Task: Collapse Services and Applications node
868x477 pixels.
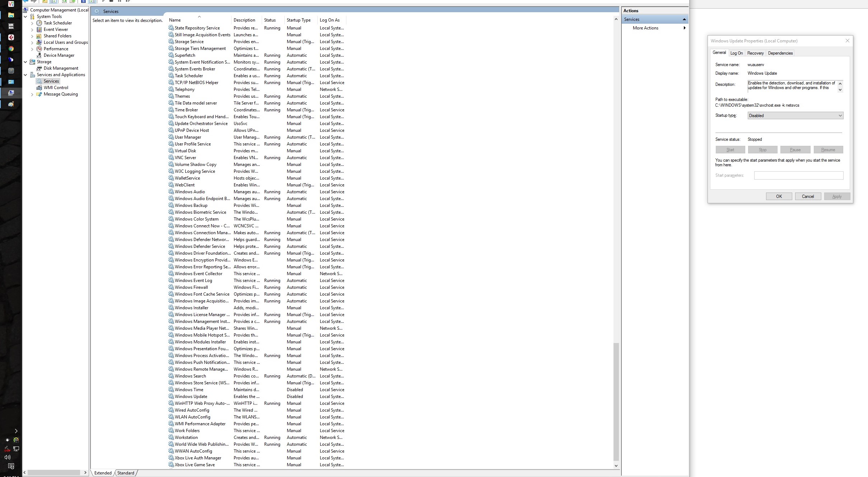Action: click(x=25, y=75)
